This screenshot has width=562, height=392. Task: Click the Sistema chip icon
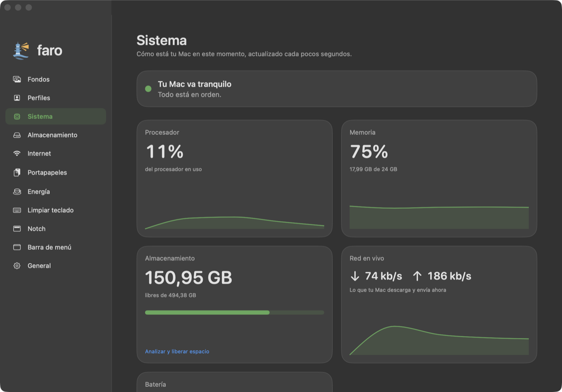click(17, 117)
